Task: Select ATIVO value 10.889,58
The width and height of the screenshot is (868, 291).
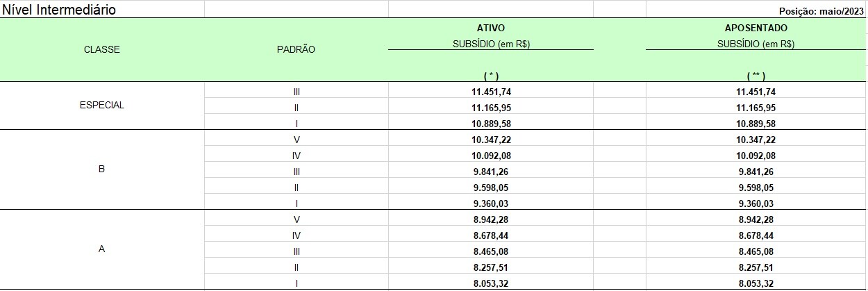Action: (x=491, y=123)
